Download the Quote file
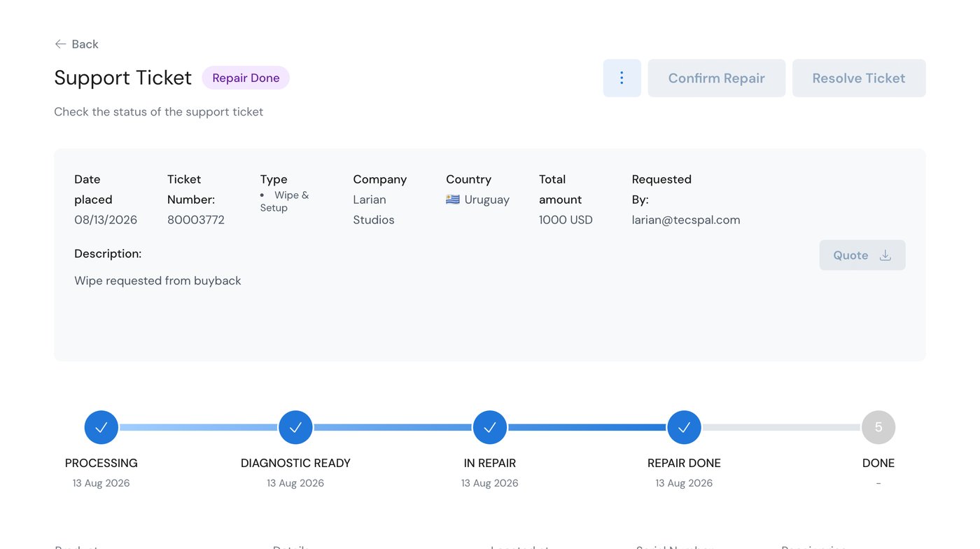The width and height of the screenshot is (980, 549). [x=862, y=255]
